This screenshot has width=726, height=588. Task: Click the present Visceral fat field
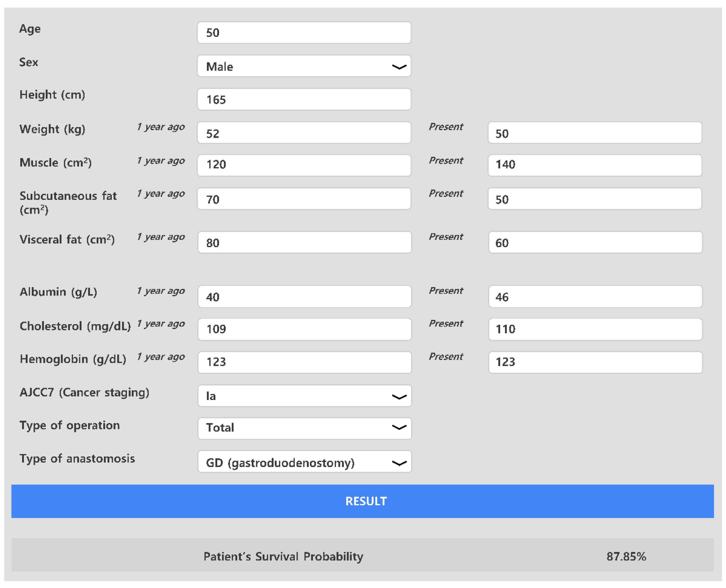(x=595, y=243)
